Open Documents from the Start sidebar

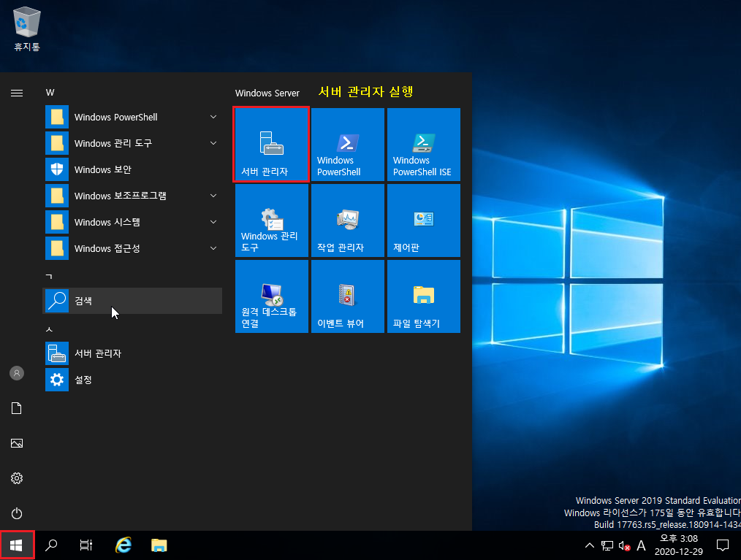[x=17, y=408]
